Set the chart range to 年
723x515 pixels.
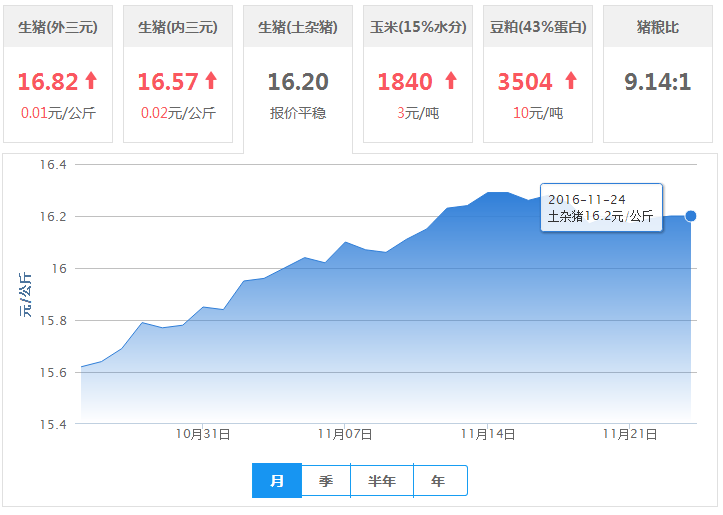pos(439,481)
